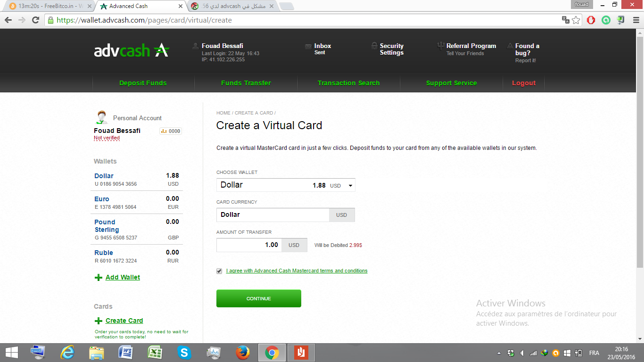Open File Explorer from the taskbar
644x362 pixels.
click(x=97, y=353)
